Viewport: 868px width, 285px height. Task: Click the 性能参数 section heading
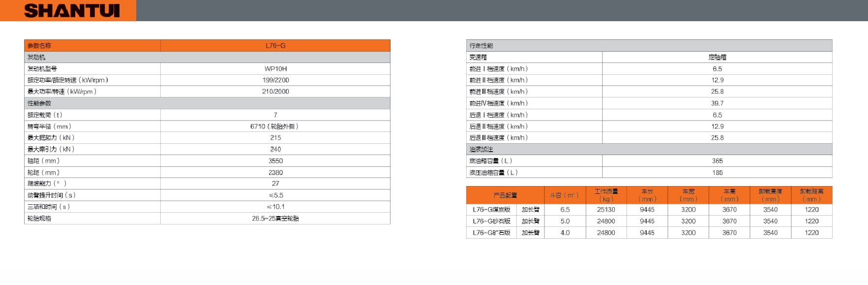point(39,103)
